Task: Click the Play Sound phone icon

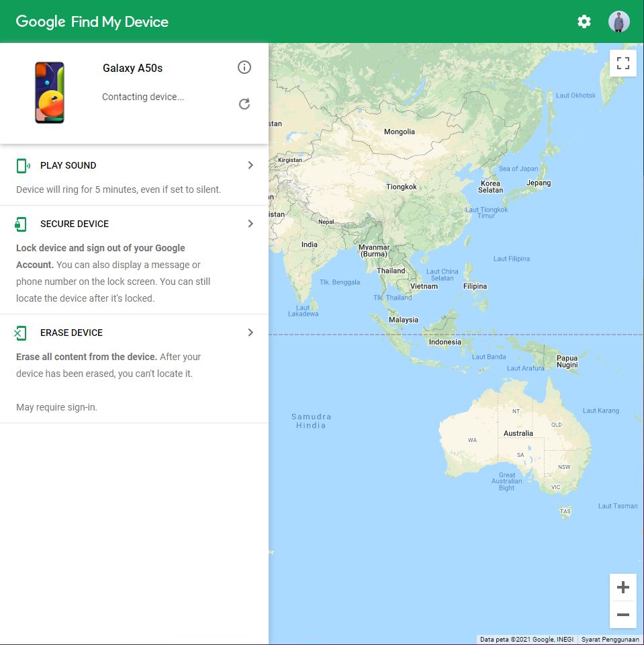Action: tap(23, 166)
